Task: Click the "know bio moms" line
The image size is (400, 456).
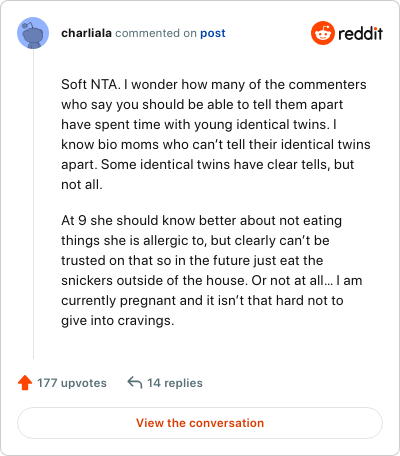Action: click(x=216, y=145)
